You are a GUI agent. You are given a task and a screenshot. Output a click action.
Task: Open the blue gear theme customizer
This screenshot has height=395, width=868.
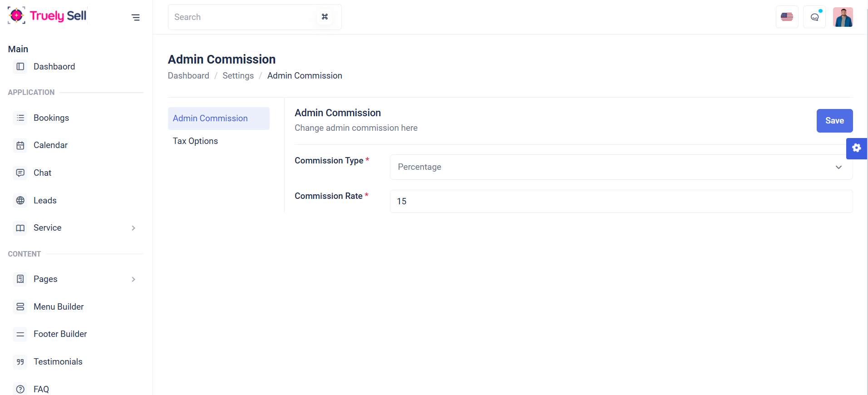click(856, 148)
